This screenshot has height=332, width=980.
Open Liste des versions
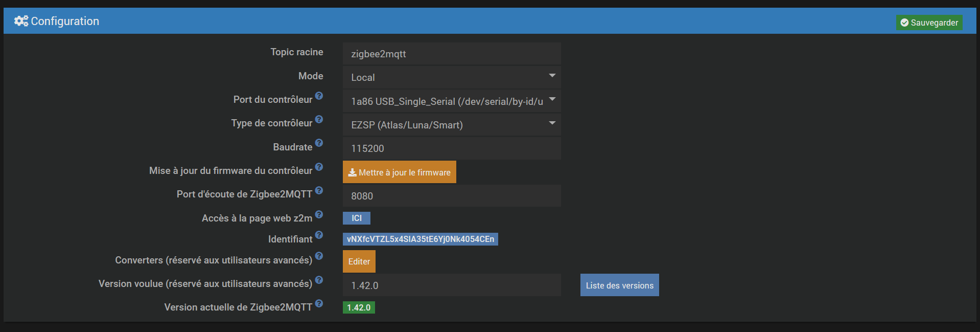point(619,285)
